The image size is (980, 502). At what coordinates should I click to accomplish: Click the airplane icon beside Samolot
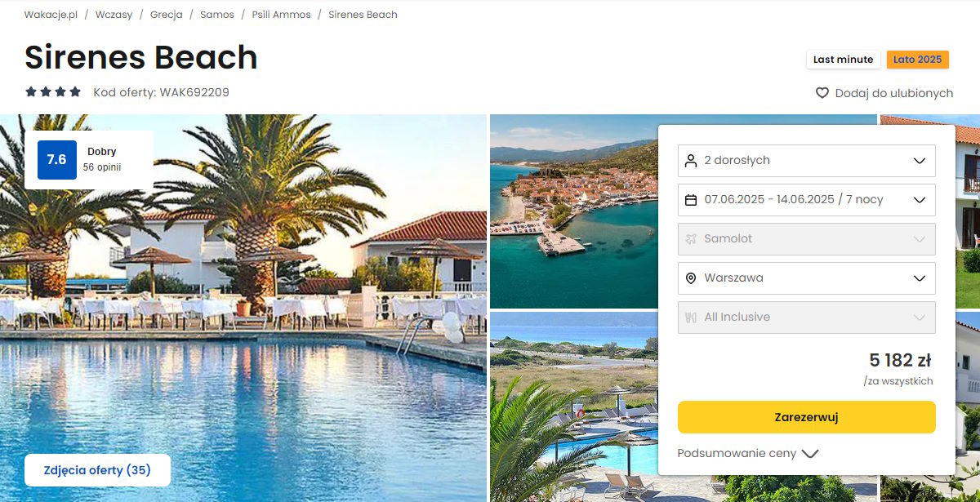(691, 239)
